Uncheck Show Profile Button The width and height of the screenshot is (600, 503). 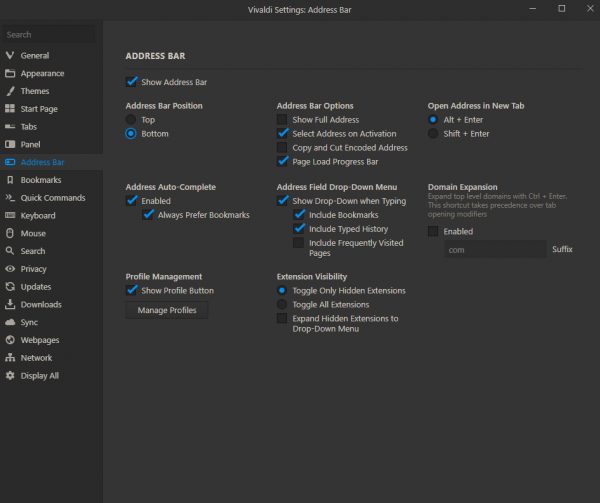pyautogui.click(x=131, y=290)
